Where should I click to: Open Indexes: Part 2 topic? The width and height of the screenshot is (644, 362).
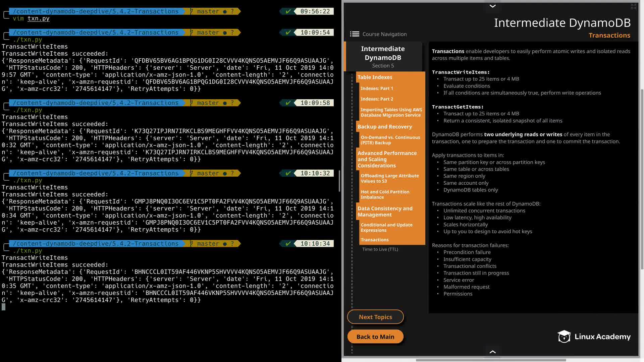(x=377, y=99)
